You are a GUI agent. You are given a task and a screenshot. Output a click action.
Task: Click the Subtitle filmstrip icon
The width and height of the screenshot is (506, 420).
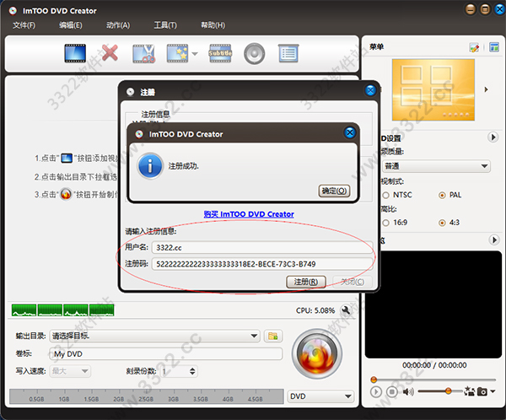pos(220,53)
